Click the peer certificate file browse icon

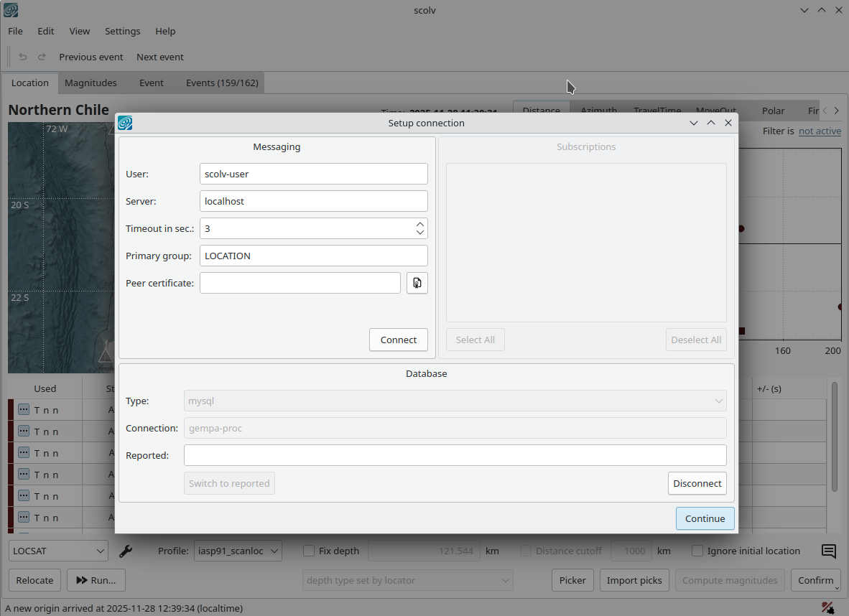pos(417,283)
